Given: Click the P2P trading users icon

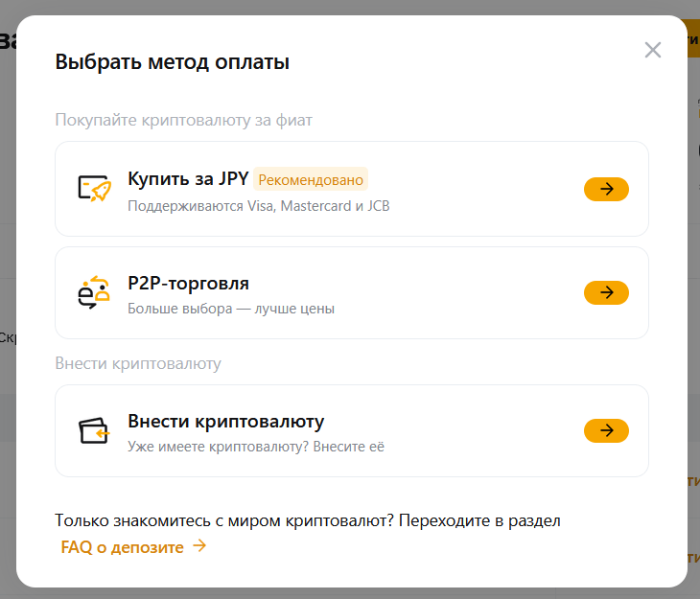Looking at the screenshot, I should [x=94, y=292].
